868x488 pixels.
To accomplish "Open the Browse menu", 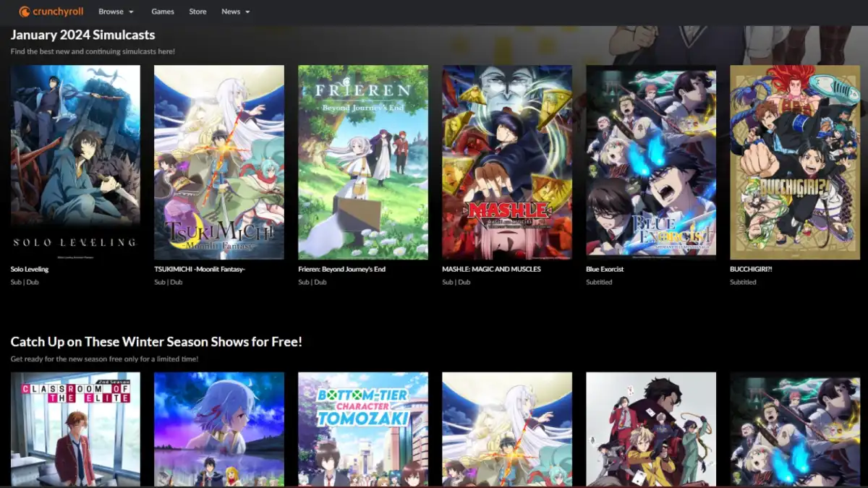I will click(x=111, y=11).
